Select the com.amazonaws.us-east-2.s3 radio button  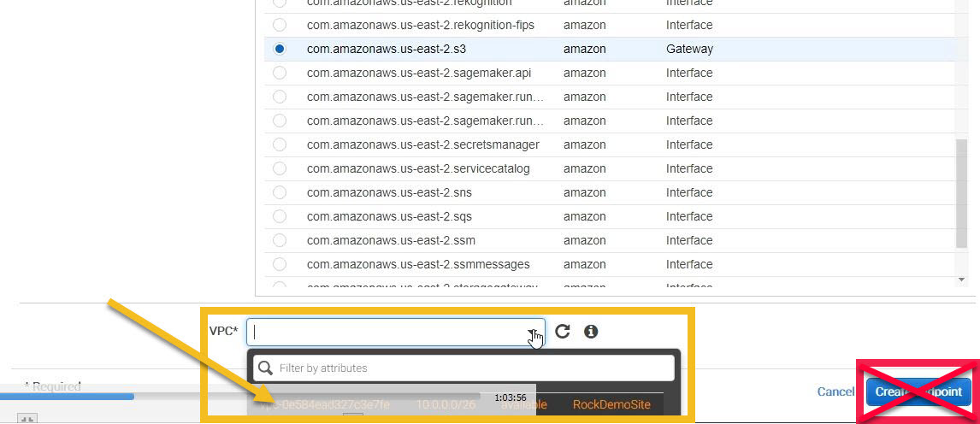click(280, 49)
